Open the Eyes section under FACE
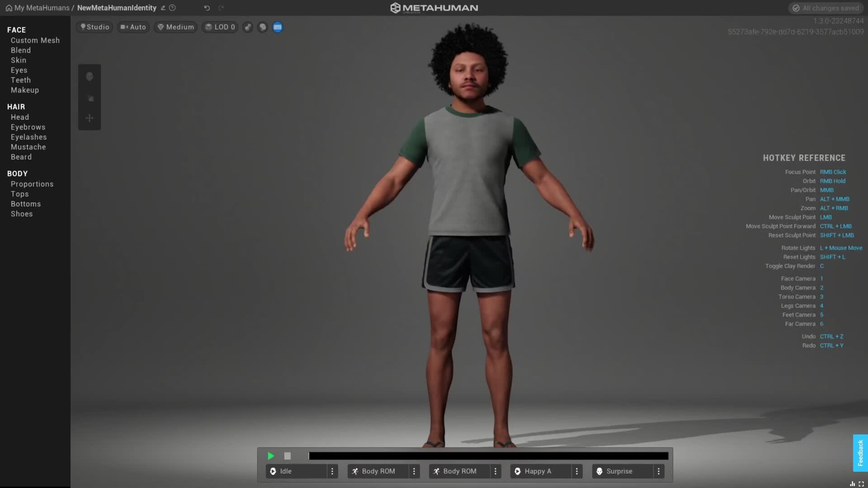The width and height of the screenshot is (868, 488). (19, 70)
